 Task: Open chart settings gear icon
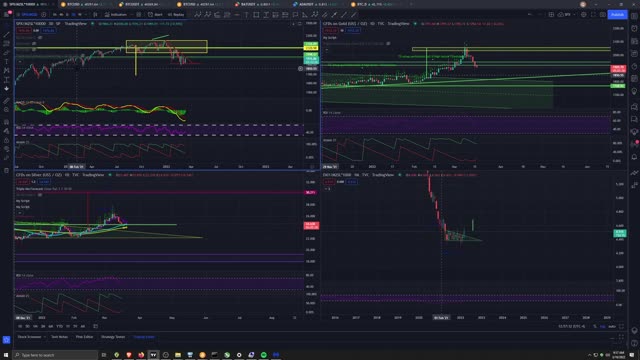[x=584, y=14]
